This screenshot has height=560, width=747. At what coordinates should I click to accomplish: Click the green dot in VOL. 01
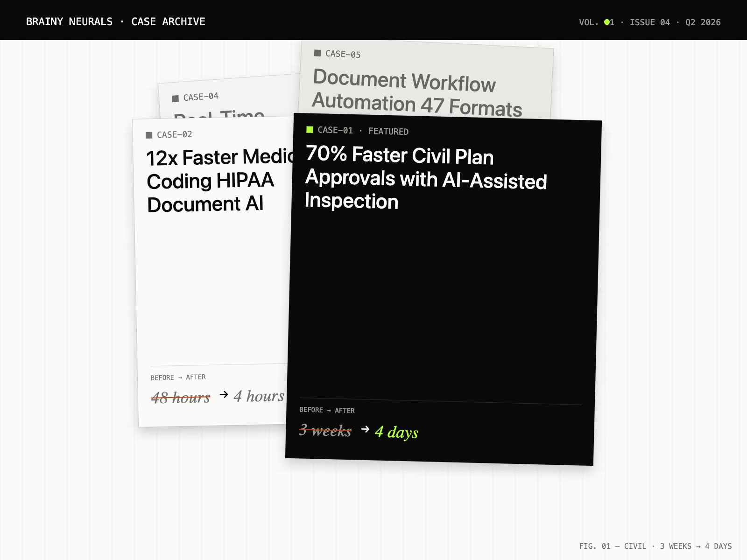click(607, 22)
